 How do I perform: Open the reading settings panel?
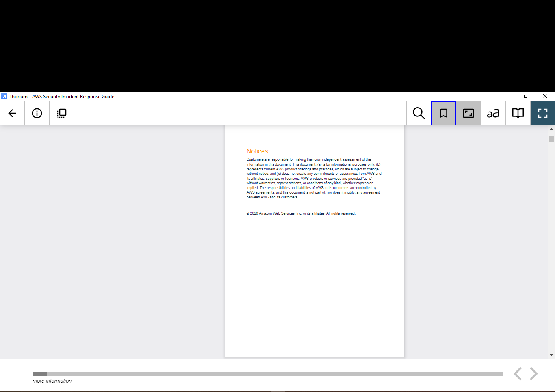[493, 113]
